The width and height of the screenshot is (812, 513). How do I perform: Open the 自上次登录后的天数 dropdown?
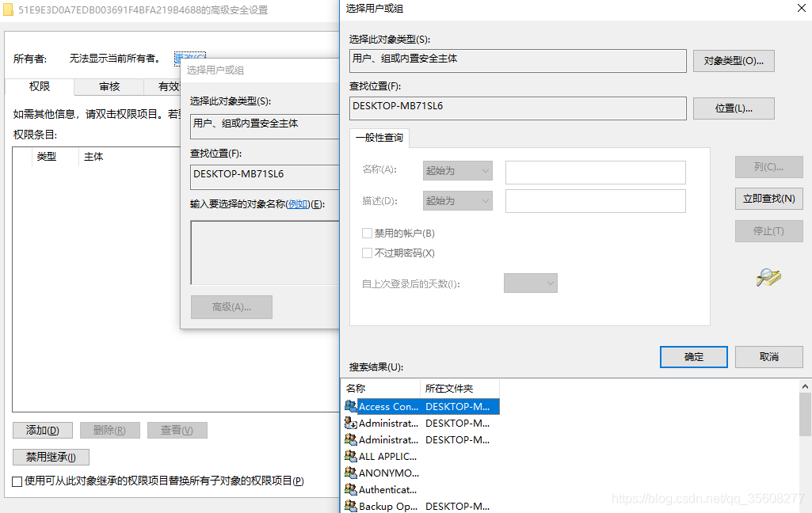click(530, 283)
